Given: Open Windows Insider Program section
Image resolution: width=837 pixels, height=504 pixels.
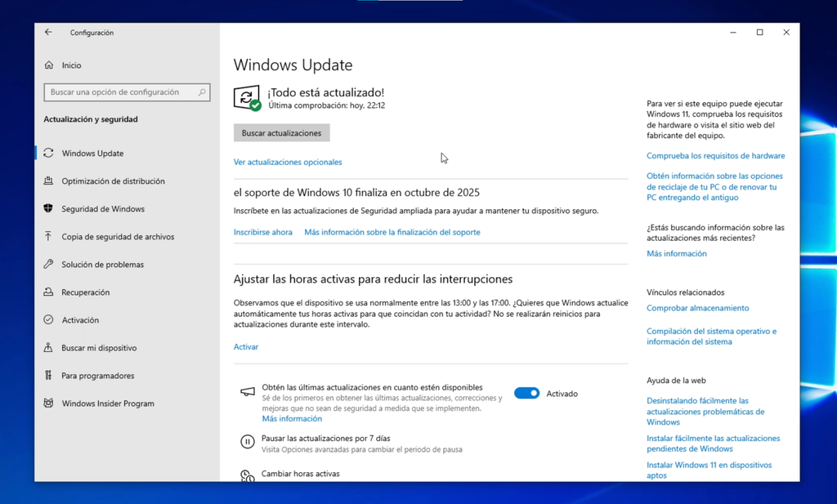Looking at the screenshot, I should tap(108, 404).
